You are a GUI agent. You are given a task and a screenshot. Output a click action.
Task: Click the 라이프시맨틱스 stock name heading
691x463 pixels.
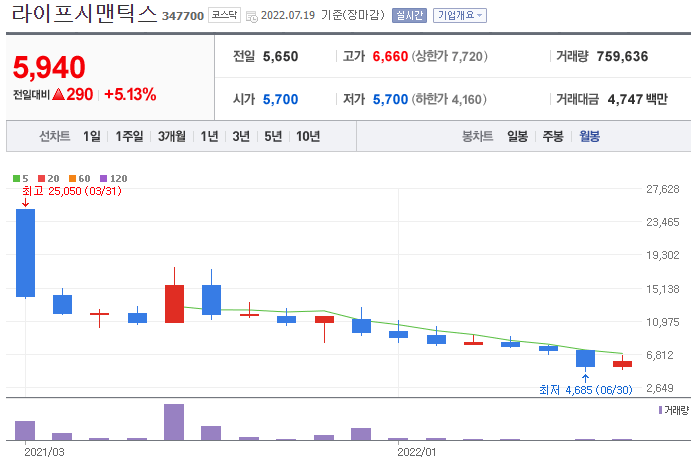pyautogui.click(x=84, y=14)
